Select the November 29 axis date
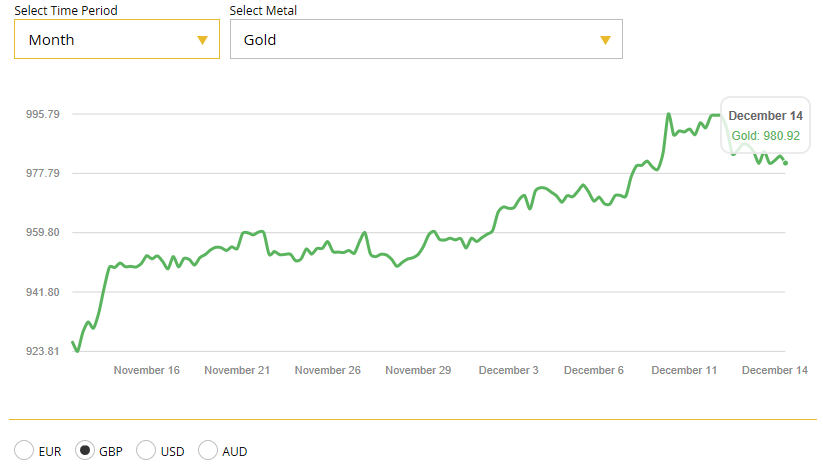The height and width of the screenshot is (468, 823). [x=418, y=370]
